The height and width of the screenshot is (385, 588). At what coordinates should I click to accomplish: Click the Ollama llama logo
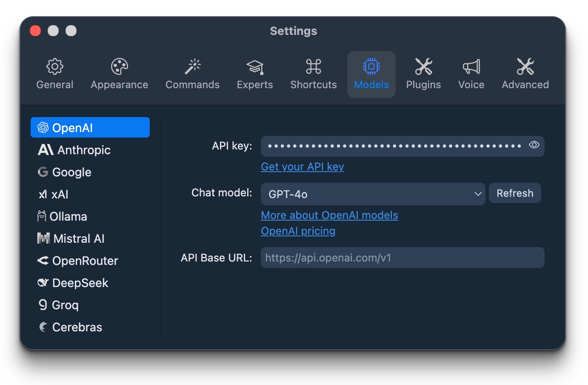[x=42, y=216]
